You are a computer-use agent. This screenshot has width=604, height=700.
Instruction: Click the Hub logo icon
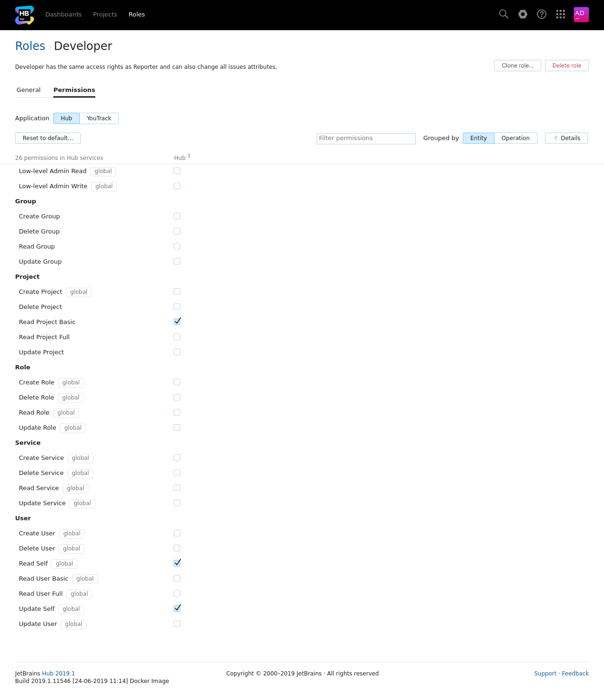[x=25, y=15]
